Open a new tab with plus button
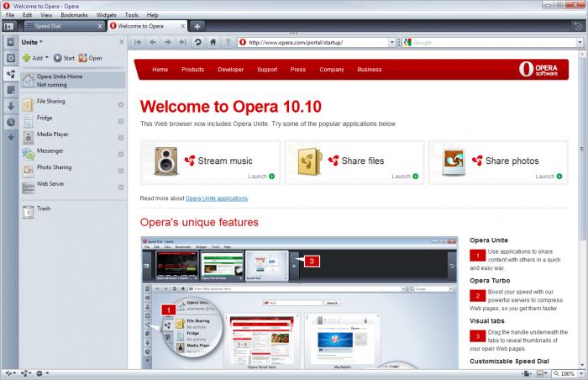Image resolution: width=588 pixels, height=380 pixels. tap(197, 26)
